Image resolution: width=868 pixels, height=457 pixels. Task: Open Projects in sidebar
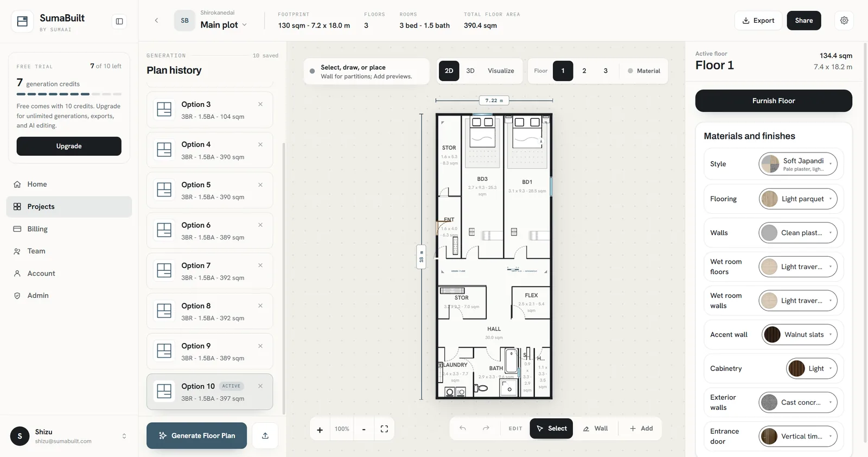pyautogui.click(x=69, y=207)
